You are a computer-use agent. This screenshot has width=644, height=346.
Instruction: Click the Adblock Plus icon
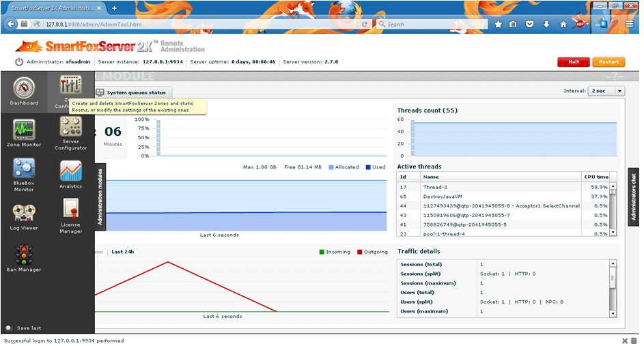click(x=580, y=24)
